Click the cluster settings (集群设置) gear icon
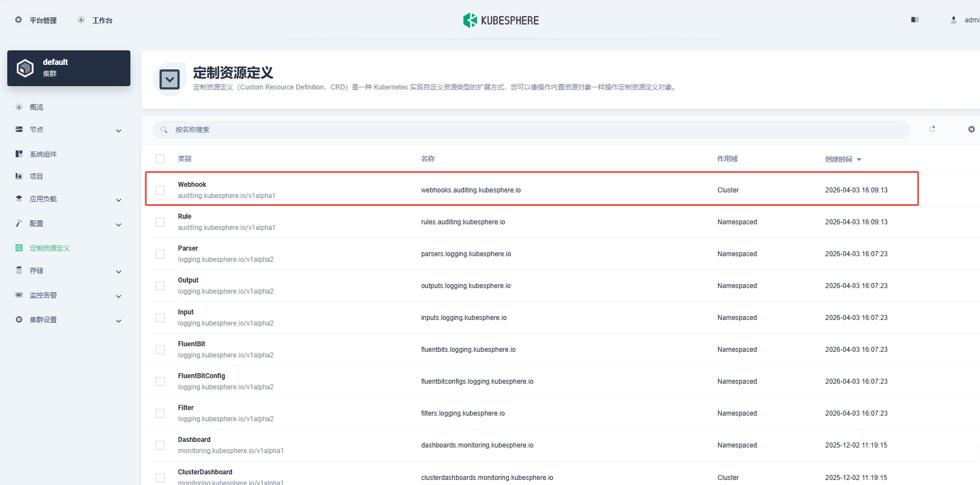 19,319
